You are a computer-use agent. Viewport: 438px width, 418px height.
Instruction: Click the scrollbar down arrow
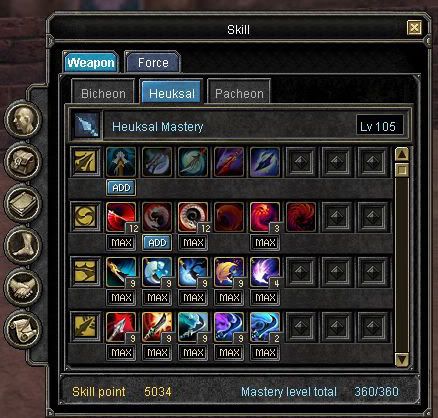click(x=402, y=359)
